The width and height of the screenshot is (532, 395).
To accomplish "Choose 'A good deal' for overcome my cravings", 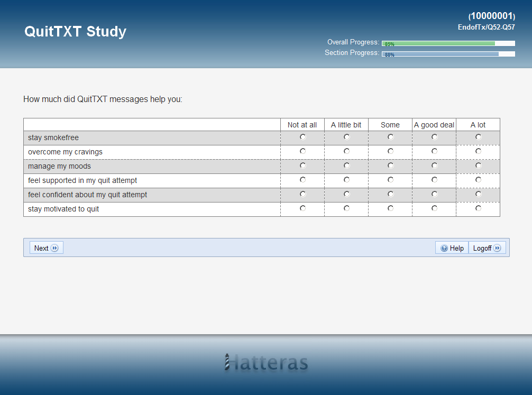I will click(434, 151).
